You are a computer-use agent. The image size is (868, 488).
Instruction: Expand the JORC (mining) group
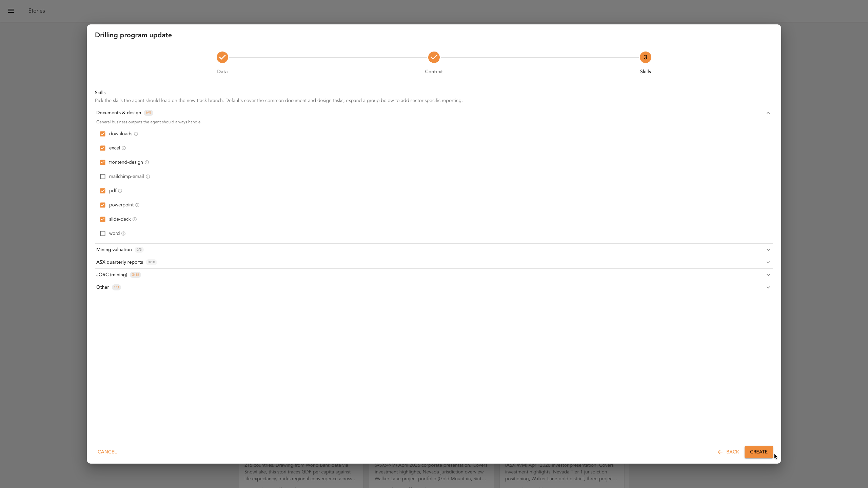click(x=434, y=275)
